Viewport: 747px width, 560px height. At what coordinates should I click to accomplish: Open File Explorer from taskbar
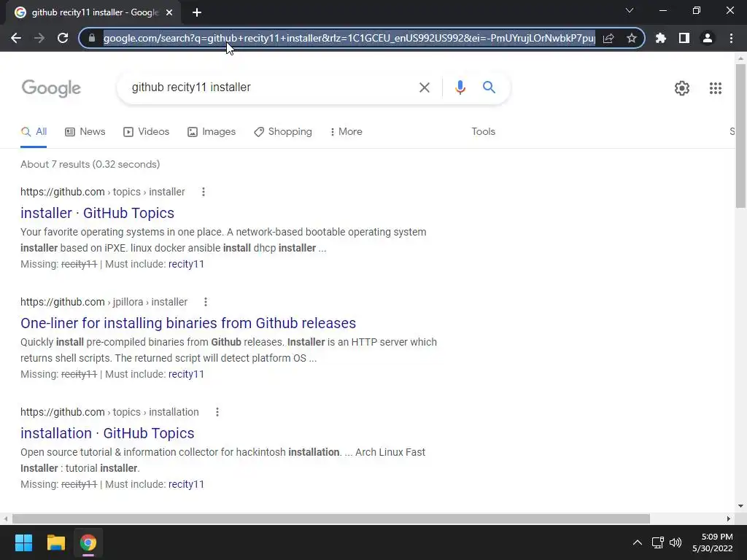coord(55,542)
